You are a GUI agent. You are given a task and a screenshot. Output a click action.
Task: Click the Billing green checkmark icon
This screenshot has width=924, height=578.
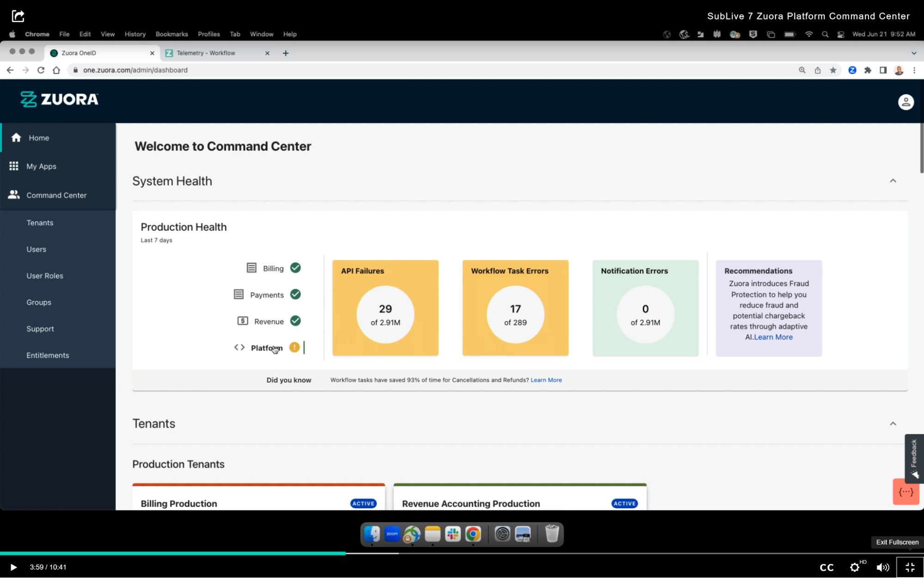[x=295, y=268]
